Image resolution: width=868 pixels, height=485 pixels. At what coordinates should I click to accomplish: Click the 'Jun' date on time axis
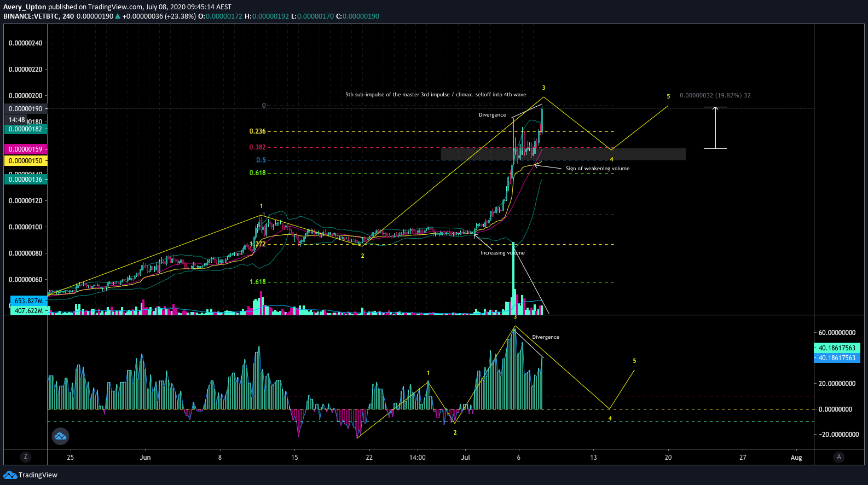pos(145,458)
